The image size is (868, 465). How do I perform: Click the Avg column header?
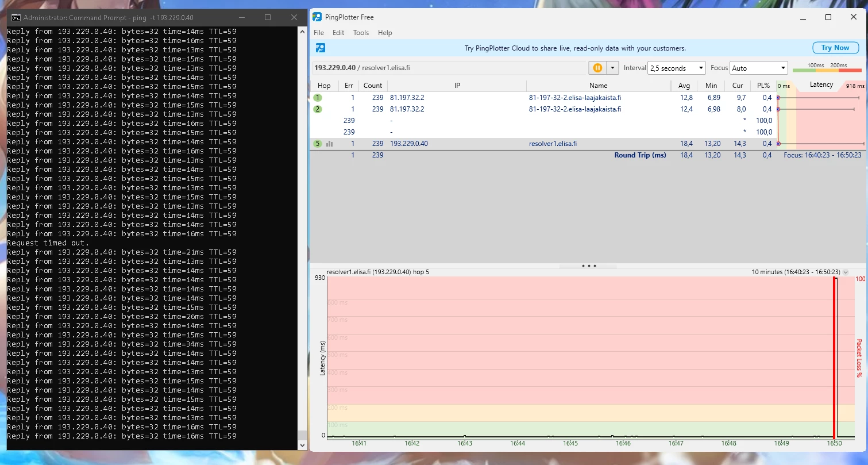pos(684,86)
